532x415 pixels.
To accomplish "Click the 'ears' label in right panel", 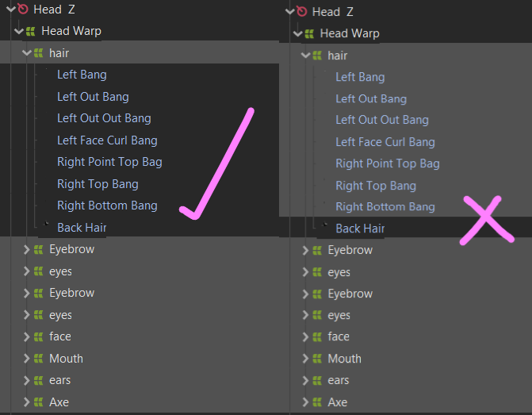I will coord(339,380).
